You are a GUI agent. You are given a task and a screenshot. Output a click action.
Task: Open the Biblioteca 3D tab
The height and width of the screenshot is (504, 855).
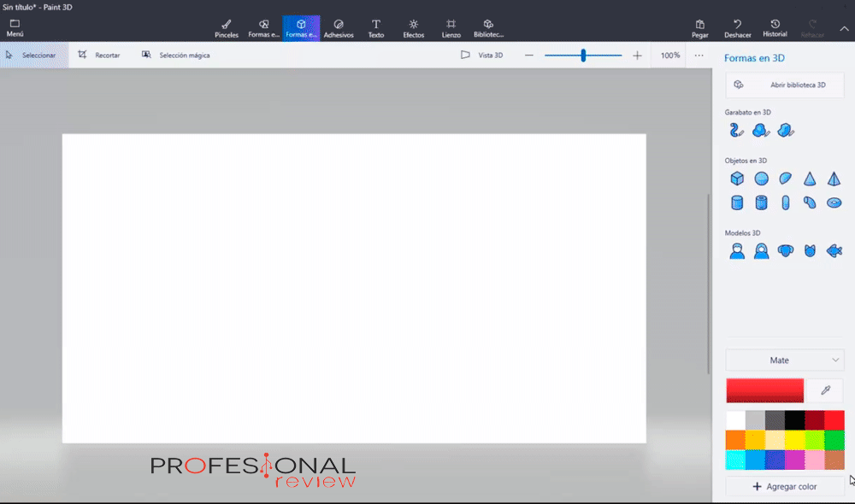(488, 28)
